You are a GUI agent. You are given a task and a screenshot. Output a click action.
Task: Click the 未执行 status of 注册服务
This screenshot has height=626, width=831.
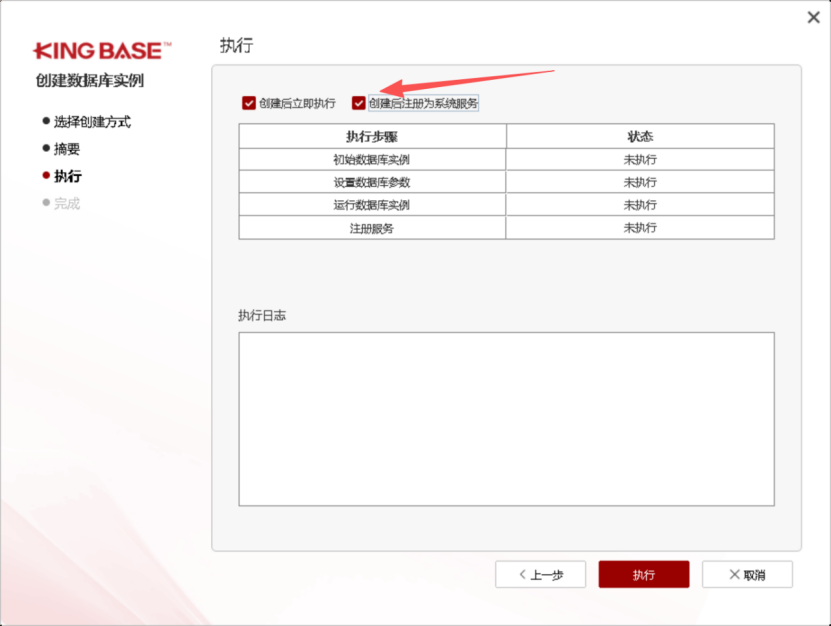pyautogui.click(x=640, y=228)
